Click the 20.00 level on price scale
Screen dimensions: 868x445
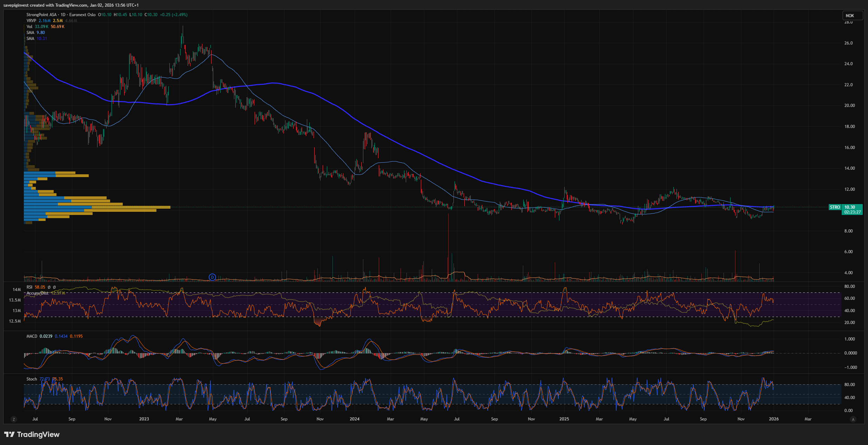pos(849,106)
